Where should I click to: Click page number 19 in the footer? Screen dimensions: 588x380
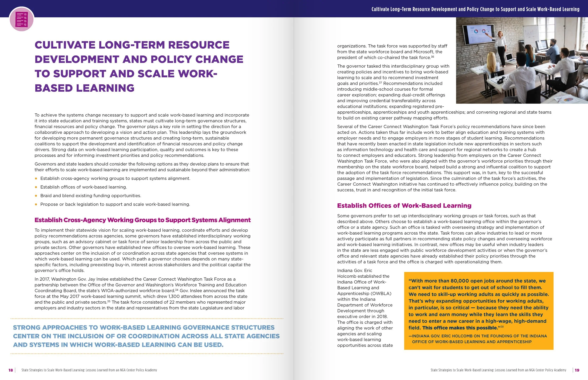pyautogui.click(x=577, y=370)
